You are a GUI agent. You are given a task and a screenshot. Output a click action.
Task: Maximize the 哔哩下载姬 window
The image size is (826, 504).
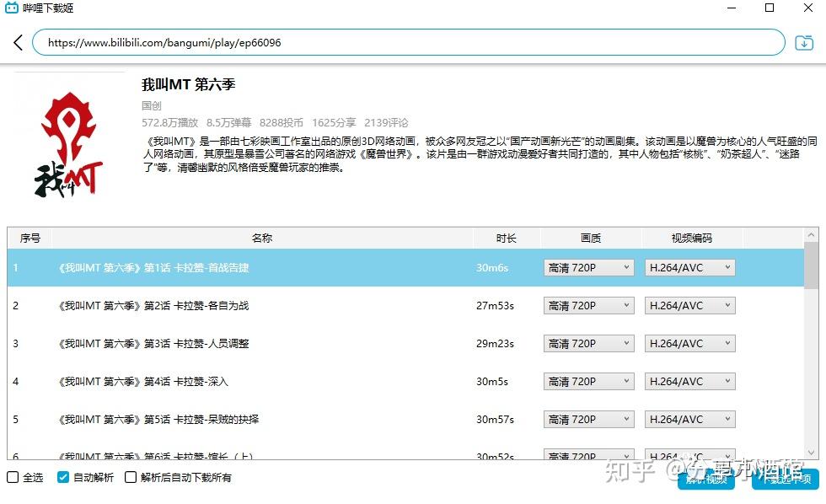[770, 8]
